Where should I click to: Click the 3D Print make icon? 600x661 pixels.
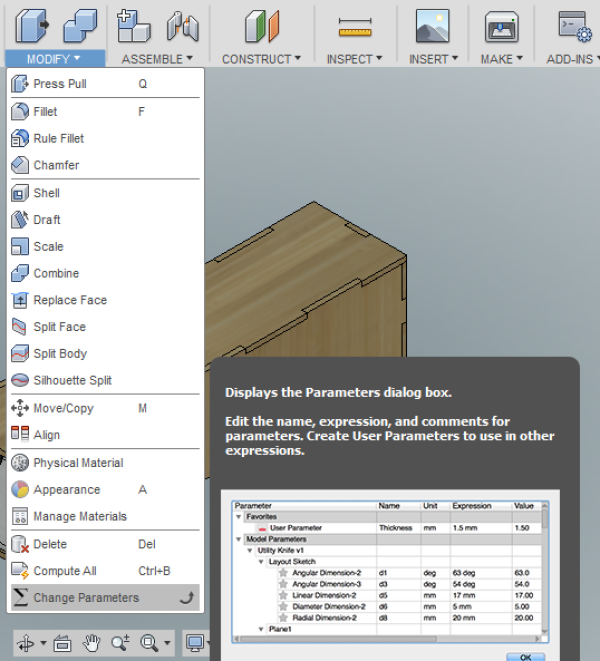pyautogui.click(x=501, y=26)
